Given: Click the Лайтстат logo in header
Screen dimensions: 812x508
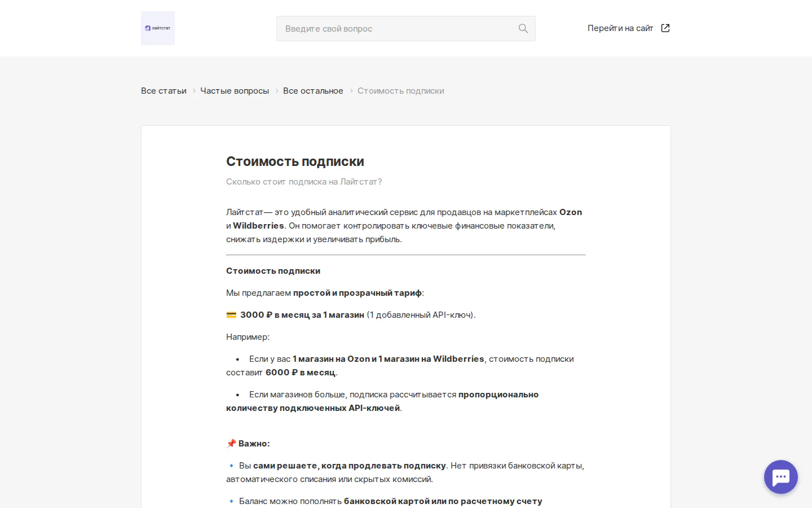Looking at the screenshot, I should tap(158, 28).
